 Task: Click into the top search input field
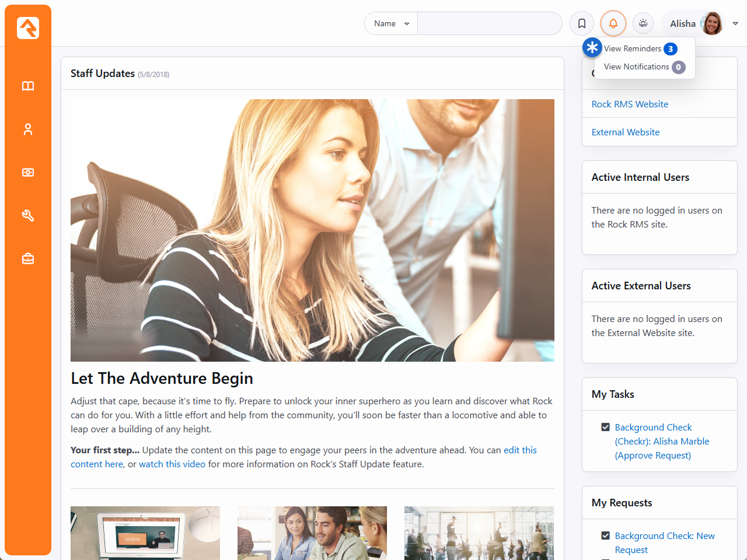pos(489,24)
